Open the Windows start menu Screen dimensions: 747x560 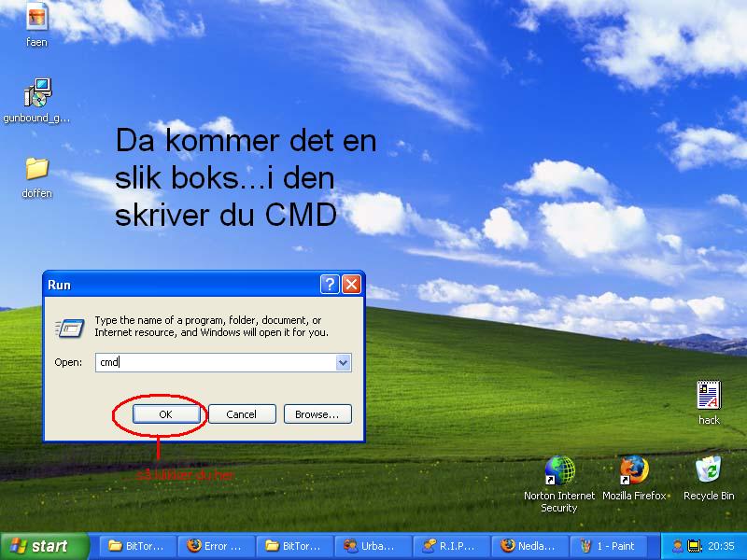point(45,546)
